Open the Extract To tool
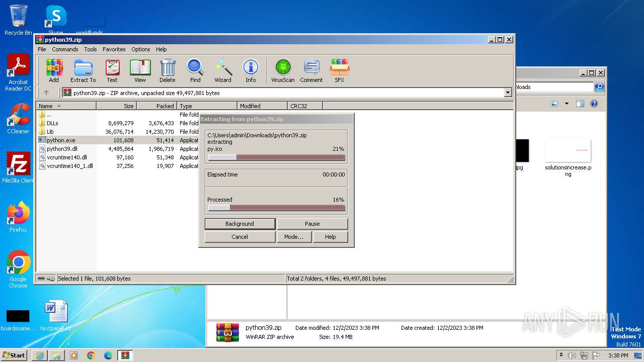 (x=83, y=70)
